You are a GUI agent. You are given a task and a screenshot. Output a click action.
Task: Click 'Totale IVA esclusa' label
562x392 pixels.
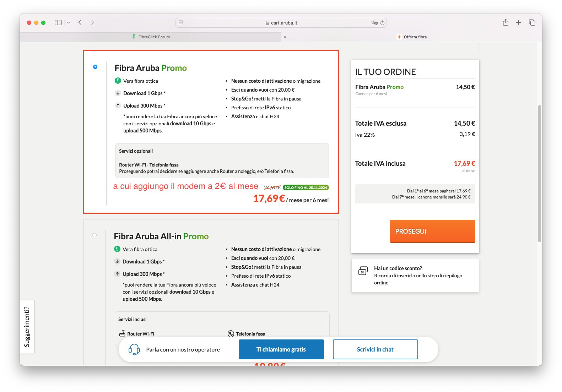click(381, 123)
